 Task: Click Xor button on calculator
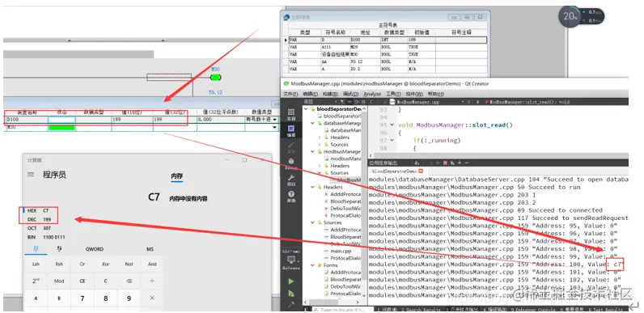[105, 264]
